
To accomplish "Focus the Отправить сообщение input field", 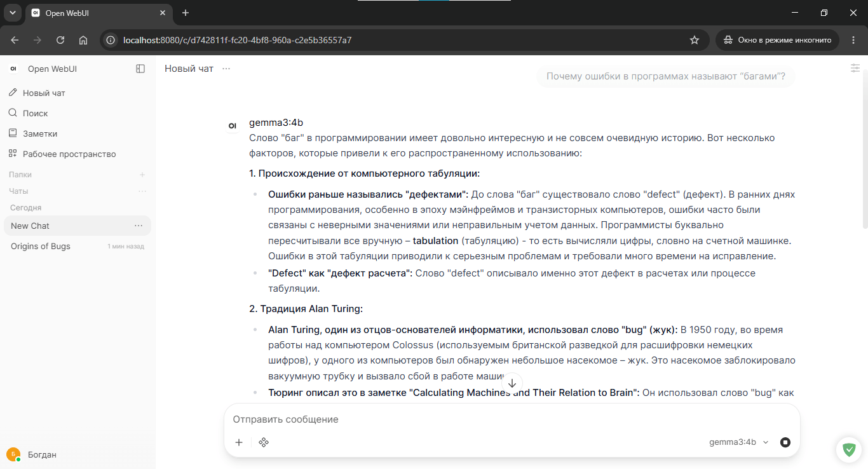I will point(512,419).
